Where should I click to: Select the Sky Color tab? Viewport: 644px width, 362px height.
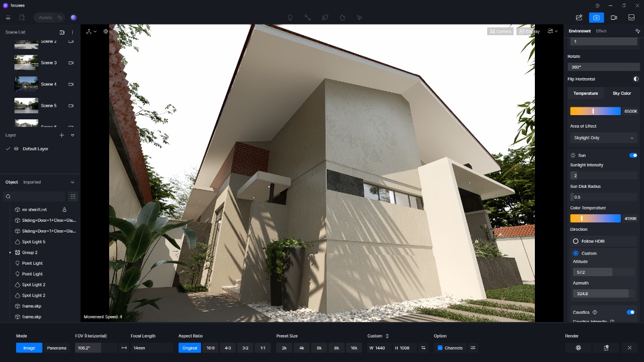pos(621,94)
